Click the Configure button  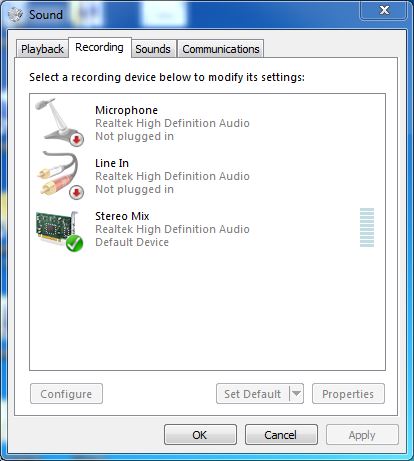point(66,394)
